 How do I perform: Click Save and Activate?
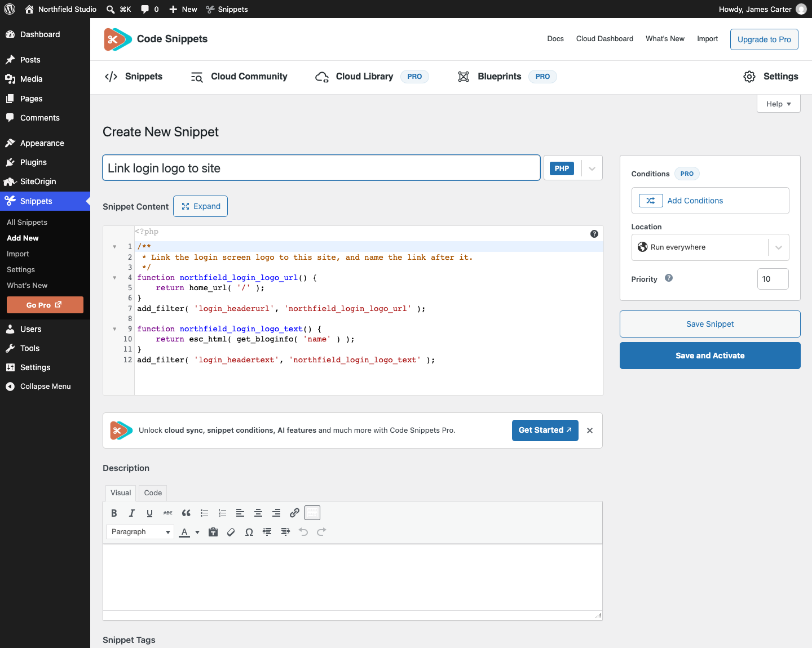click(x=710, y=356)
